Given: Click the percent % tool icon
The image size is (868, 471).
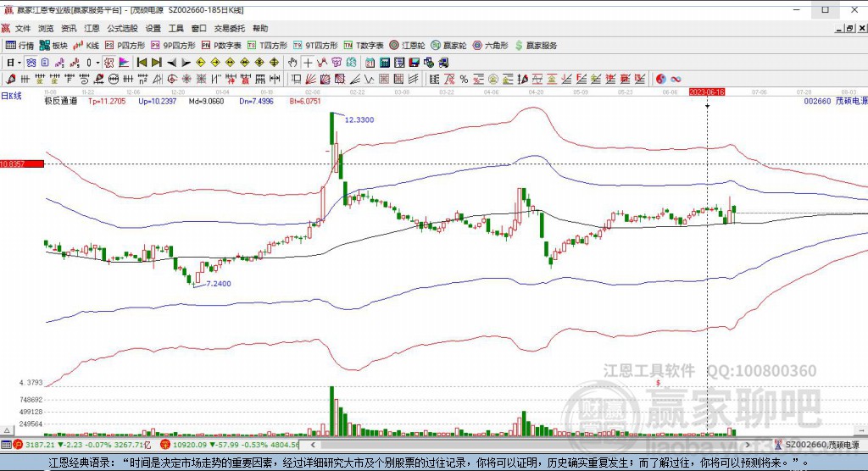Looking at the screenshot, I should (464, 79).
